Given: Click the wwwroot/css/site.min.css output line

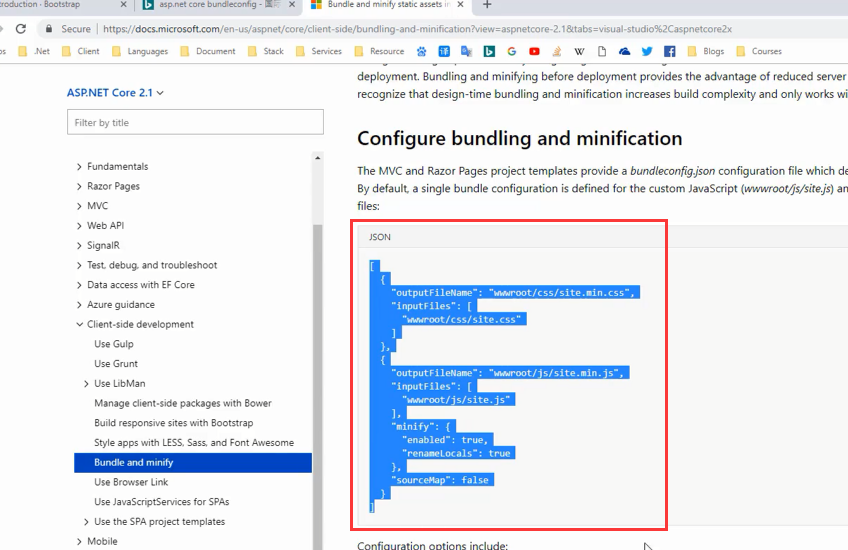Looking at the screenshot, I should pyautogui.click(x=515, y=293).
